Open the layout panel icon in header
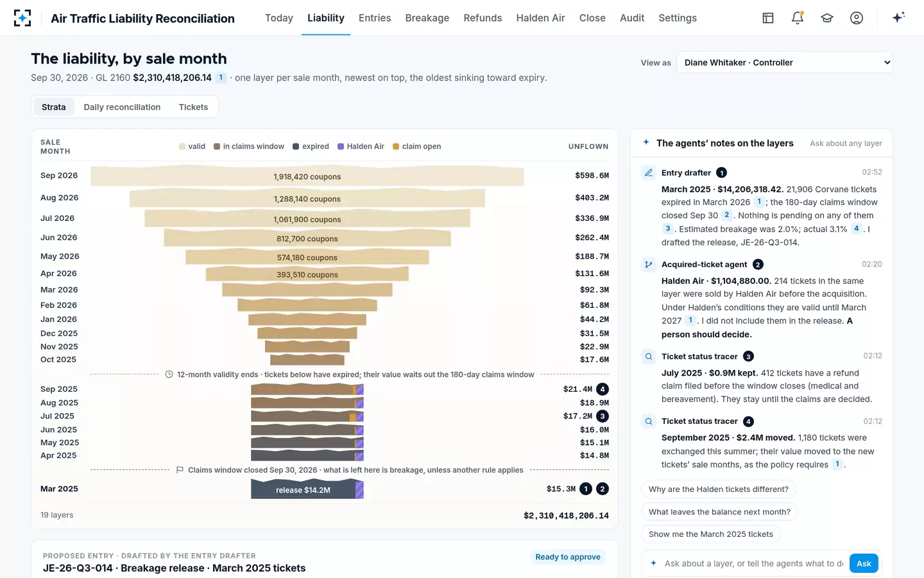 coord(768,18)
